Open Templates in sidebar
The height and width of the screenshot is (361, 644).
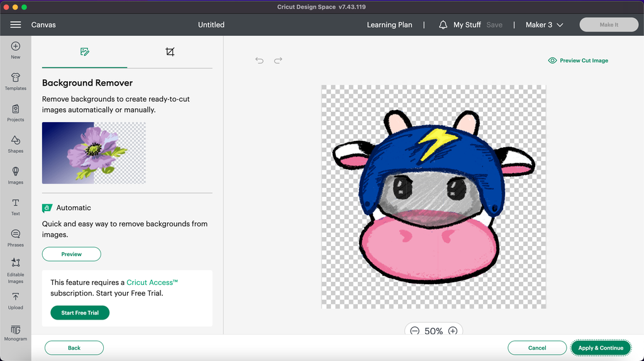coord(16,78)
